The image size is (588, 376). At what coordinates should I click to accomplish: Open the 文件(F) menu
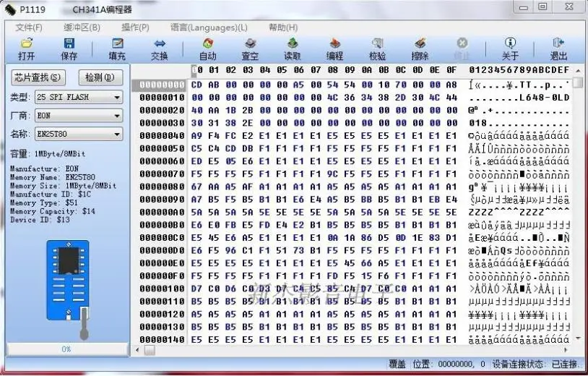29,27
